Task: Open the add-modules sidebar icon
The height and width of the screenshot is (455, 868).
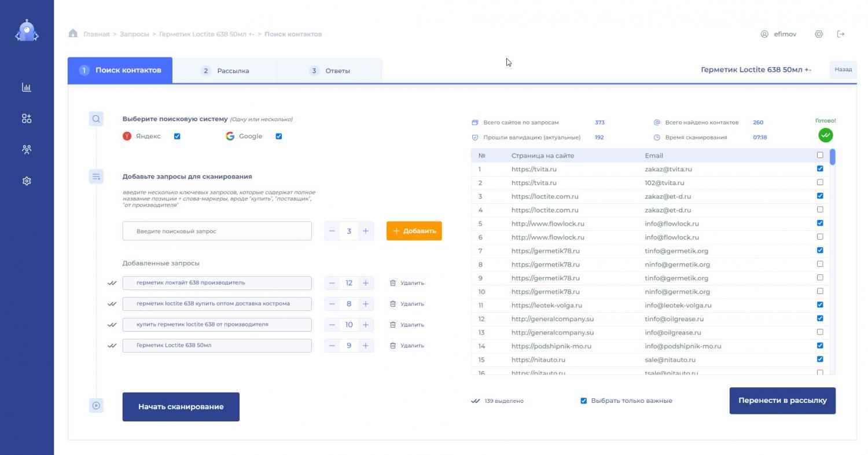Action: [27, 119]
